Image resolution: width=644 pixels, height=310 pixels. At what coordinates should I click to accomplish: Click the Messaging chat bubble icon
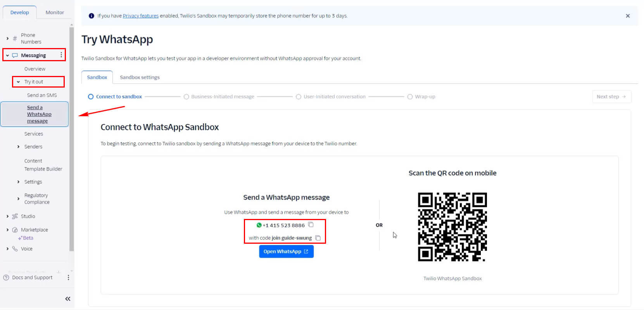15,55
